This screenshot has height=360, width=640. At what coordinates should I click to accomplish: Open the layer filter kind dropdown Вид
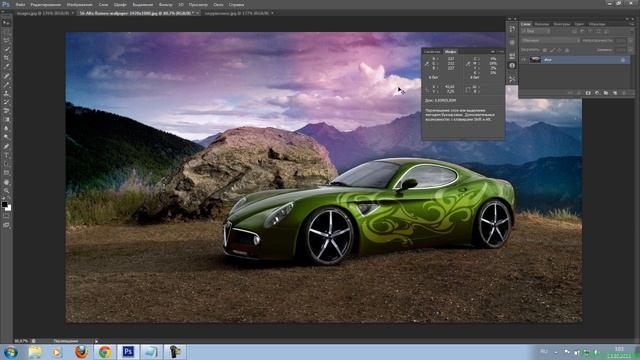(x=535, y=31)
